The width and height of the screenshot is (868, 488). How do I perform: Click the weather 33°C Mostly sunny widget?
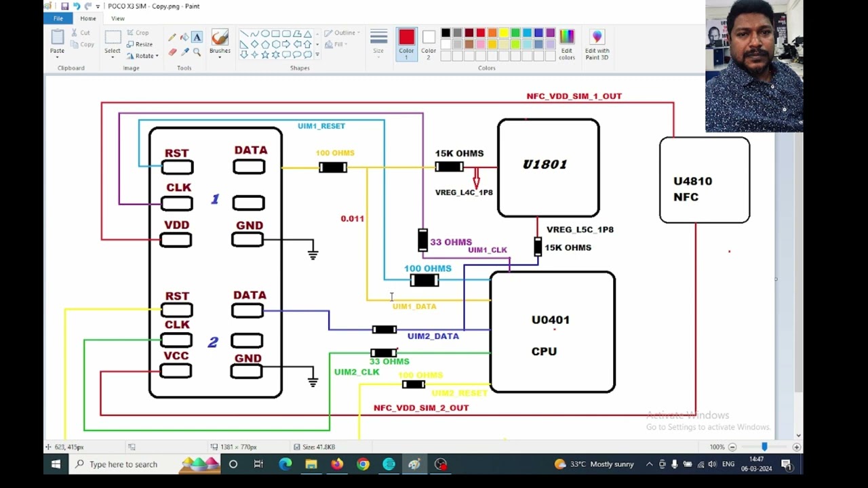coord(594,464)
